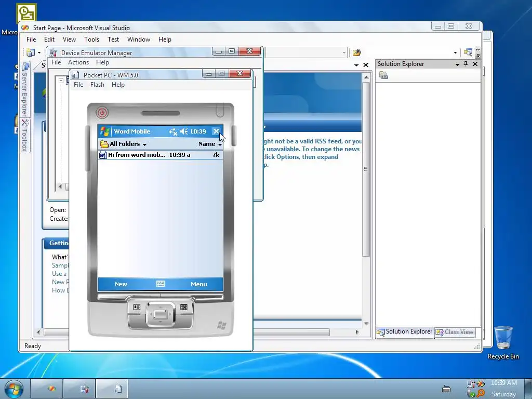Open Visual Studio Tools menu
532x399 pixels.
pyautogui.click(x=91, y=39)
